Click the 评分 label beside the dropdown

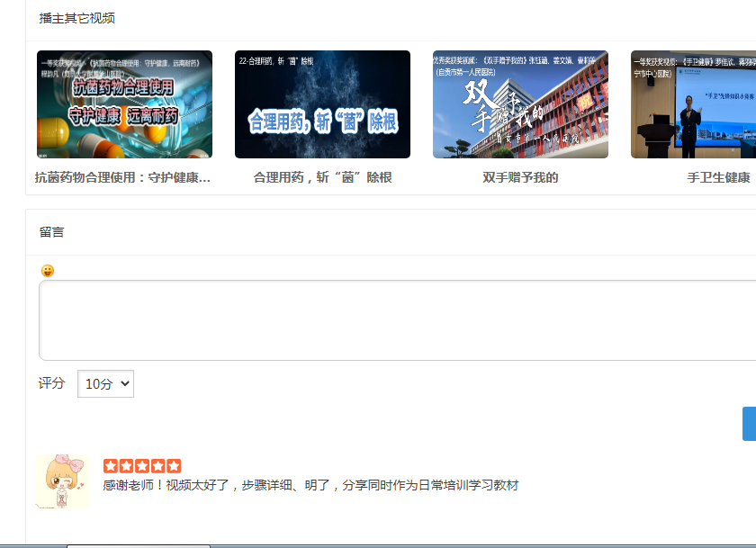click(x=52, y=383)
